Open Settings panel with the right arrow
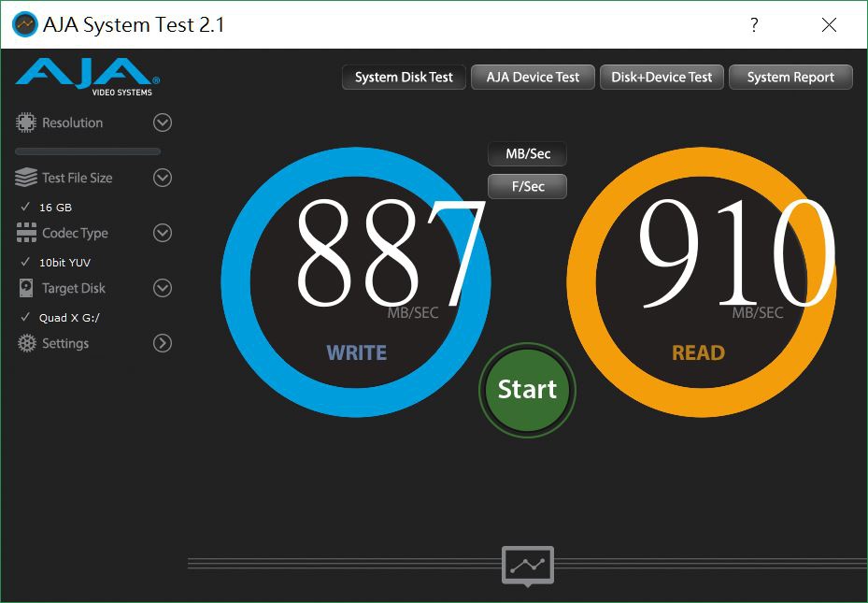This screenshot has width=868, height=603. [x=163, y=343]
